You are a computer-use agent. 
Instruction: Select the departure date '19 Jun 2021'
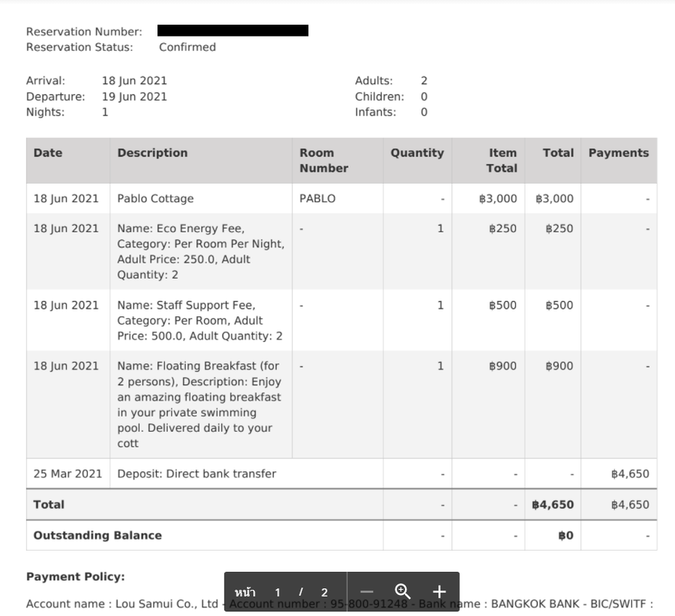pos(134,97)
